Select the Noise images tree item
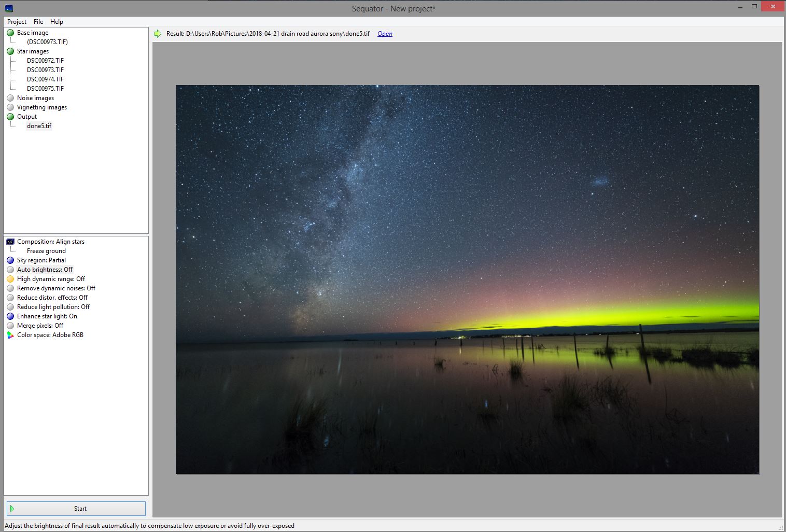 (x=35, y=98)
